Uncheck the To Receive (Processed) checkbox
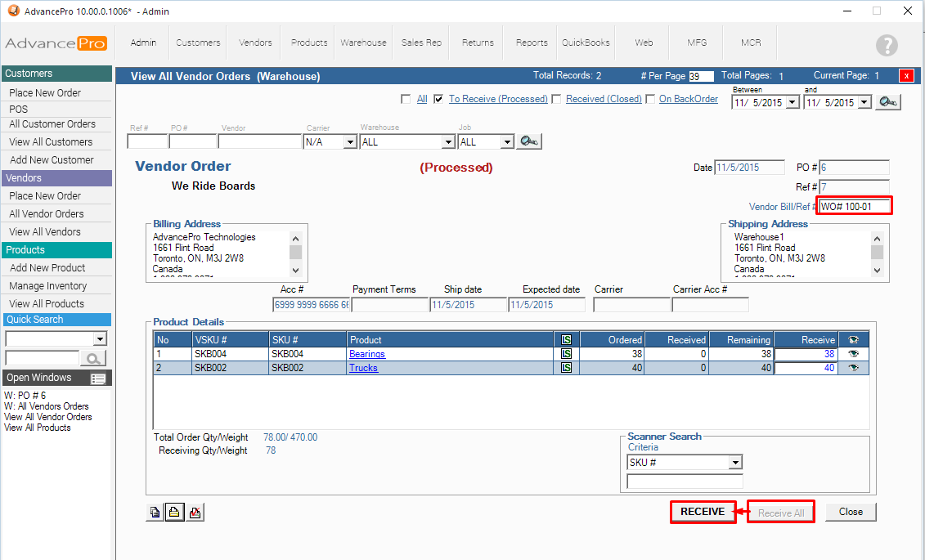The height and width of the screenshot is (560, 925). (438, 99)
